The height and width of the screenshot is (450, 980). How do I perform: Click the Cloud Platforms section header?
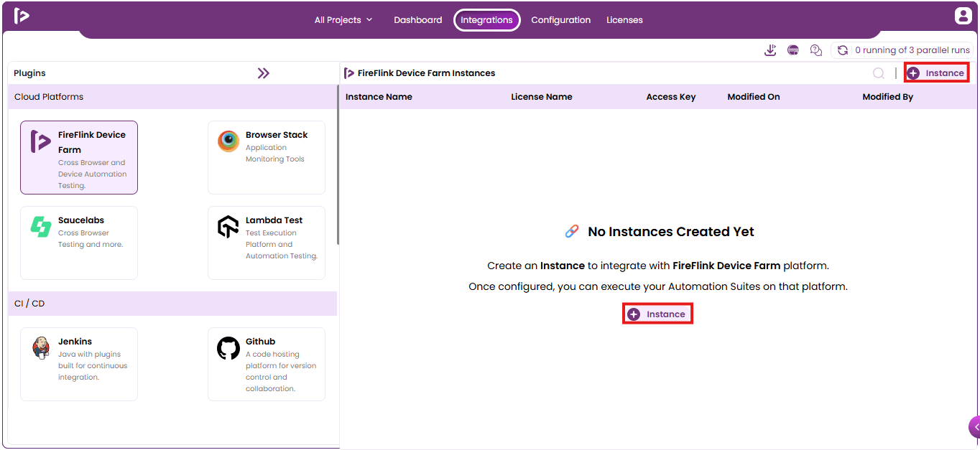(x=172, y=97)
